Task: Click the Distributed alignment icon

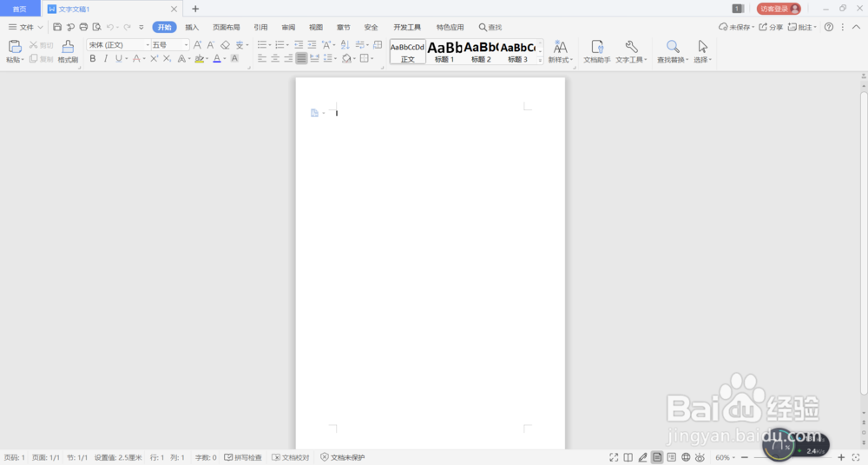Action: pyautogui.click(x=314, y=58)
